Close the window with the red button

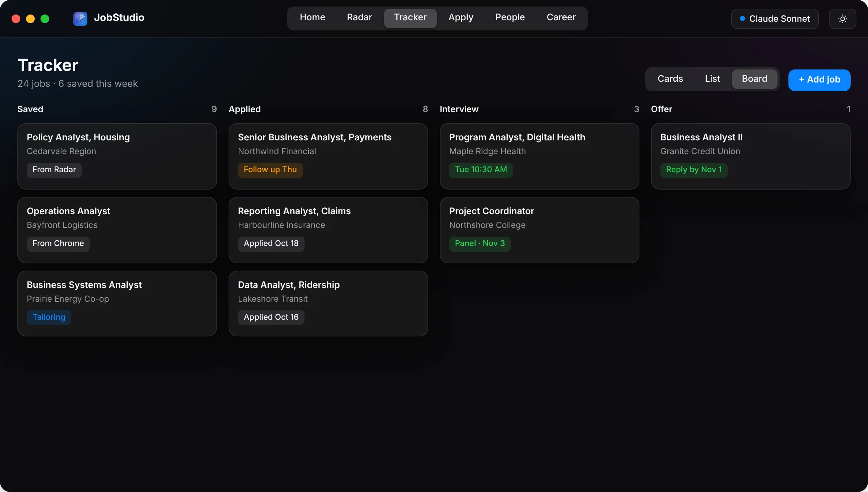16,19
